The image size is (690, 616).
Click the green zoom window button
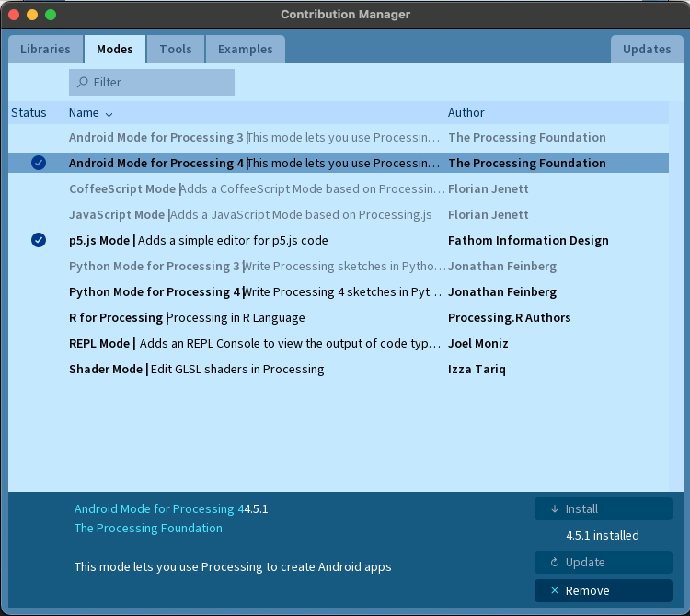51,15
